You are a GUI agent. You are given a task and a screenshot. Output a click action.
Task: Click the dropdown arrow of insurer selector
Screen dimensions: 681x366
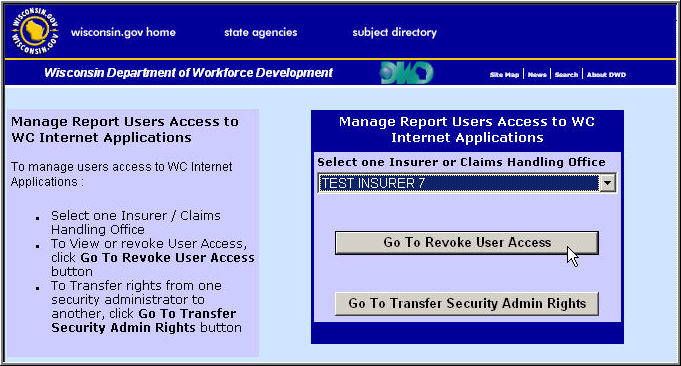(x=607, y=183)
